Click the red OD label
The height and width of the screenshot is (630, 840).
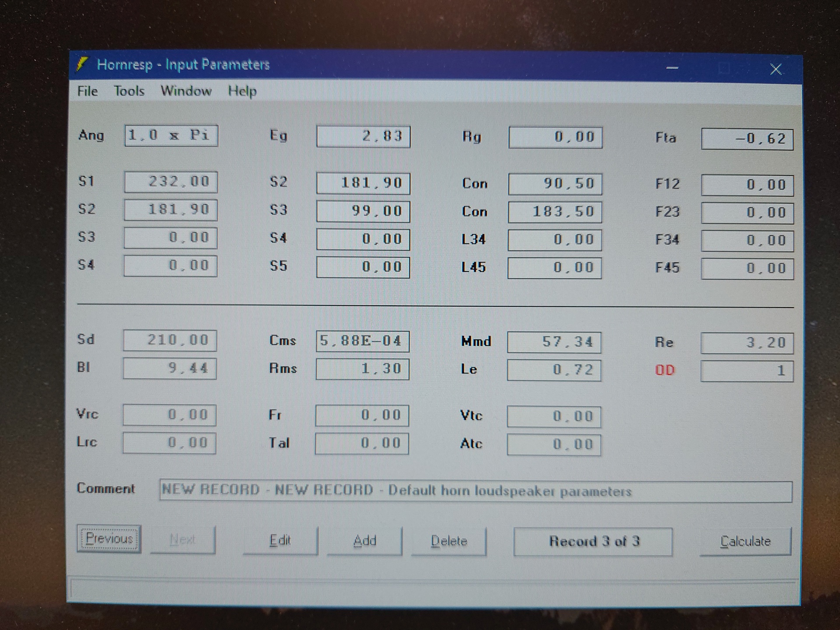(x=665, y=371)
